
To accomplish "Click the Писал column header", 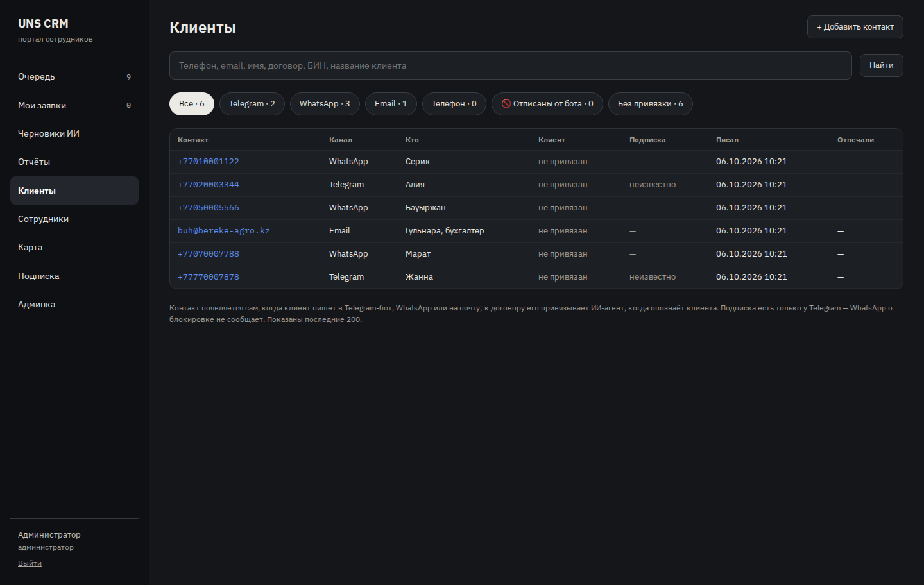I will pos(727,140).
